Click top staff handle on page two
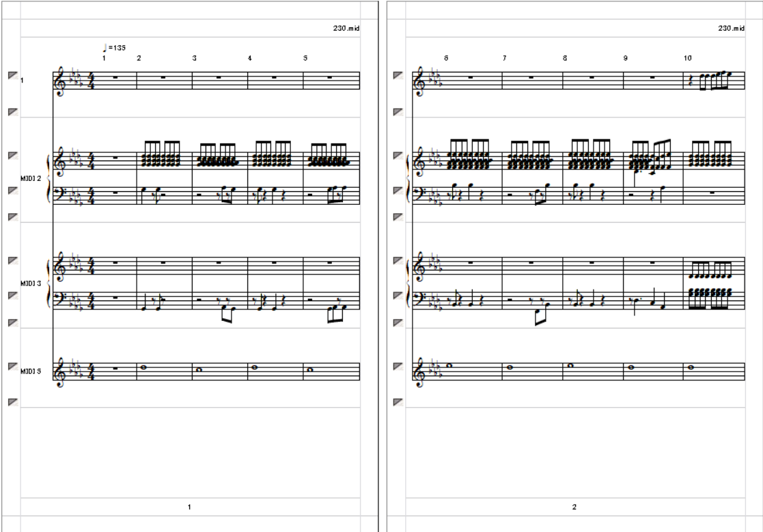Viewport: 763px width, 532px height. point(398,75)
